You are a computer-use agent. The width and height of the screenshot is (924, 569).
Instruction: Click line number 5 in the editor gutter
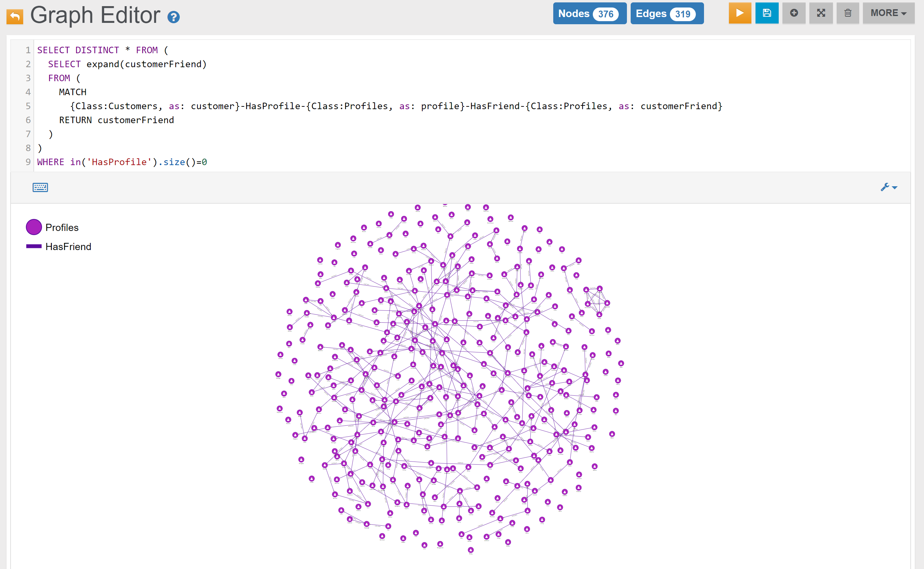(28, 106)
